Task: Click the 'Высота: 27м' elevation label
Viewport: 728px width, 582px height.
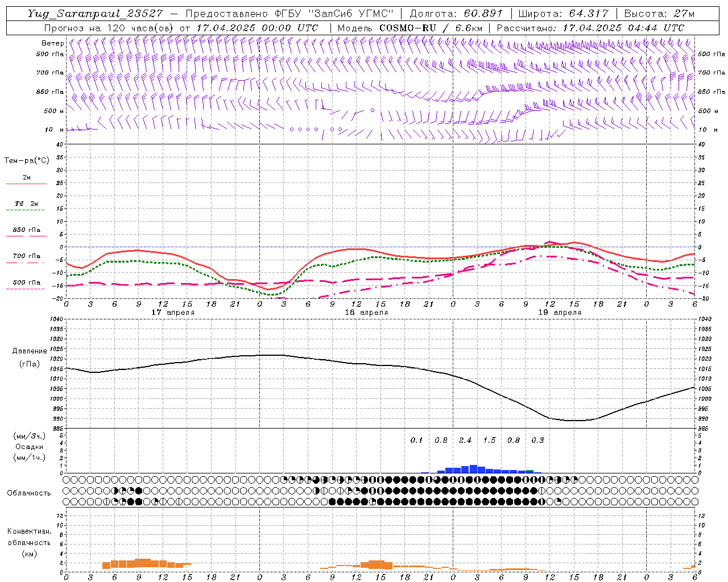Action: click(659, 14)
